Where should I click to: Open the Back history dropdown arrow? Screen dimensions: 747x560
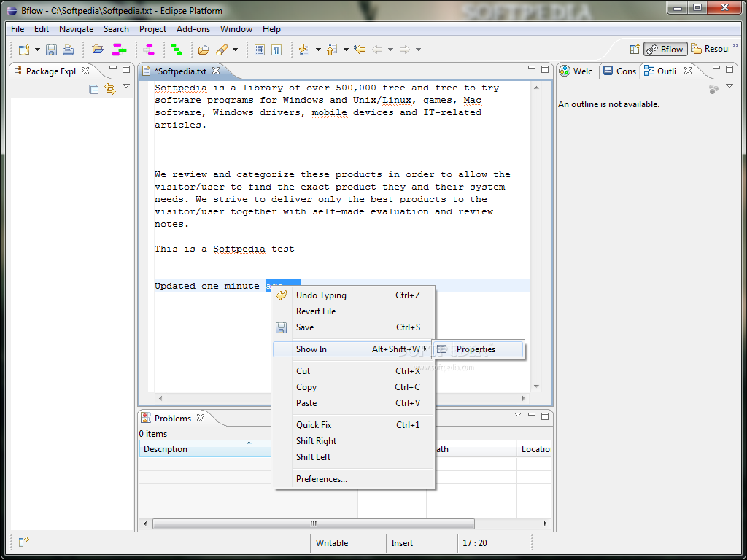tap(391, 50)
